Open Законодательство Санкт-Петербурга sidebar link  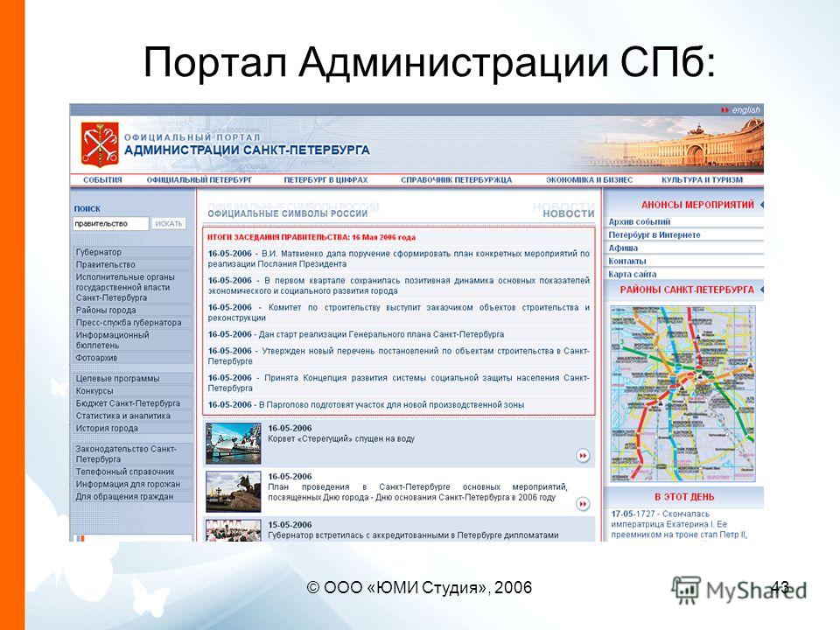point(132,454)
